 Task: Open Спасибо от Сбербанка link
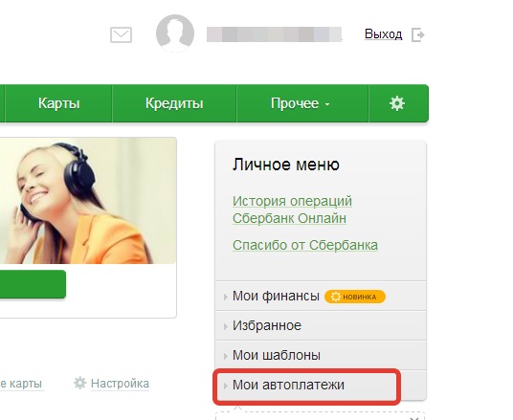coord(305,245)
